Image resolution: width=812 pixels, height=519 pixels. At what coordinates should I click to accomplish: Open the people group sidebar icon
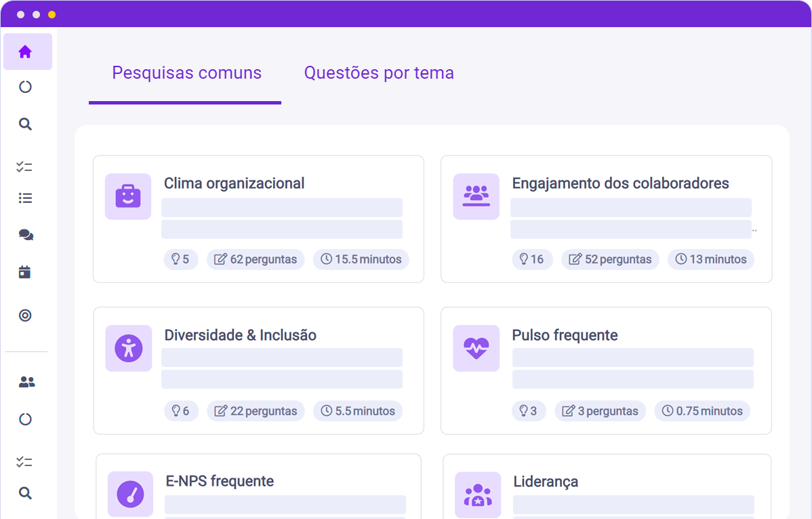(26, 382)
